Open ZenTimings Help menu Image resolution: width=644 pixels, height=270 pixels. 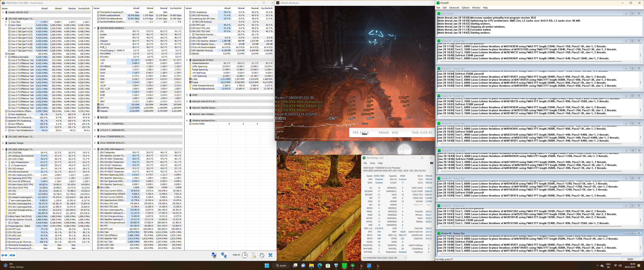pyautogui.click(x=380, y=163)
